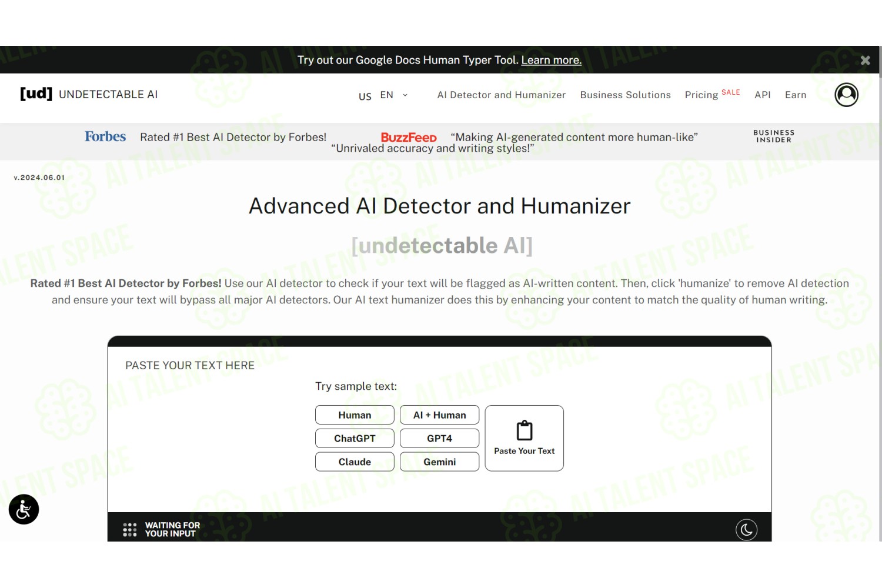Image resolution: width=882 pixels, height=588 pixels.
Task: Click the version text v.2024.06.01
Action: coord(39,178)
